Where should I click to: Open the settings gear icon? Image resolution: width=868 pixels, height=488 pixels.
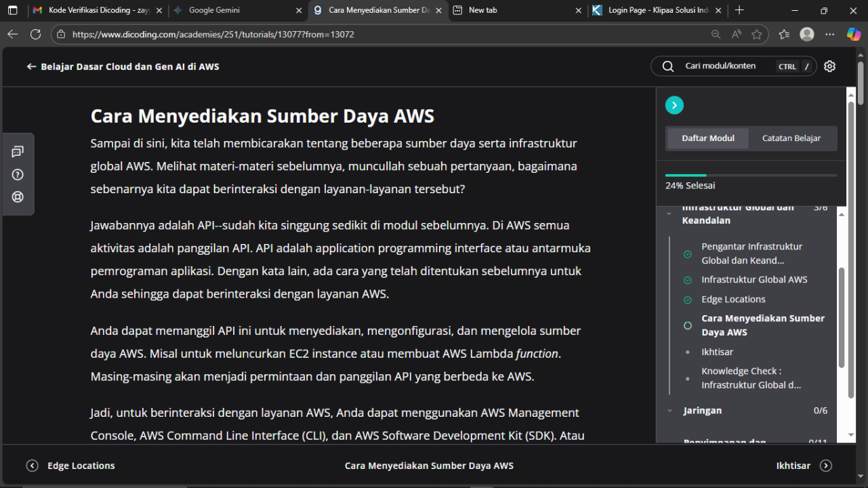pyautogui.click(x=829, y=66)
